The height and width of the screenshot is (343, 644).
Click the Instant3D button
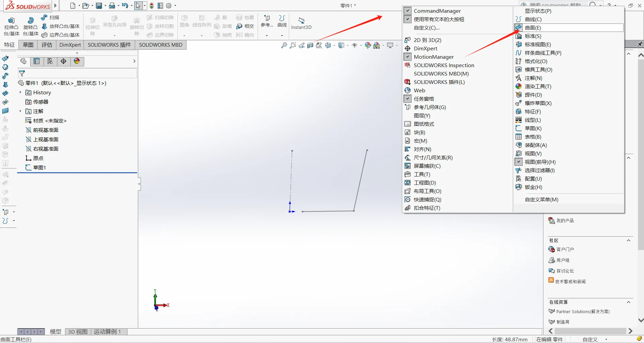pyautogui.click(x=301, y=23)
